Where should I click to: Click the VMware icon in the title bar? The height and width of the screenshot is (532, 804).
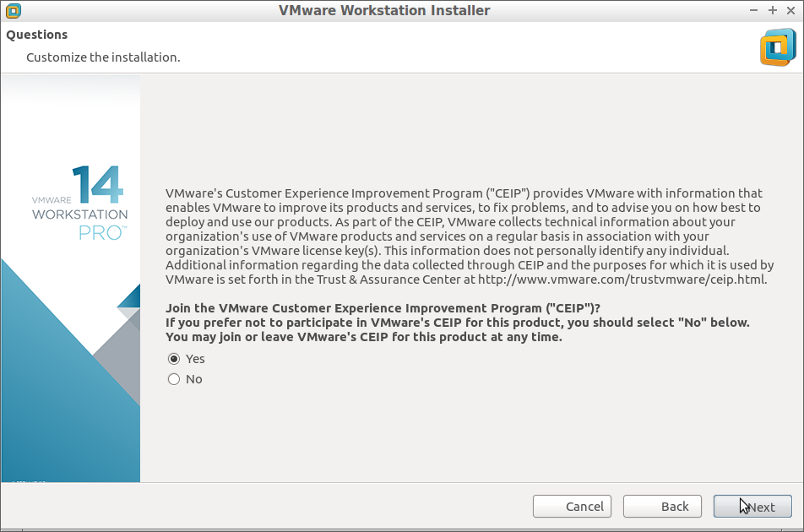click(x=14, y=10)
